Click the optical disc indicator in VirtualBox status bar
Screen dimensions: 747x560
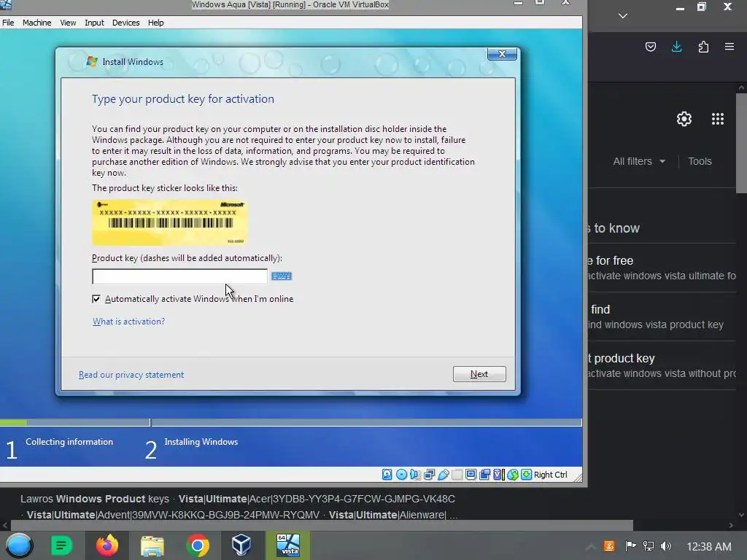click(x=402, y=474)
